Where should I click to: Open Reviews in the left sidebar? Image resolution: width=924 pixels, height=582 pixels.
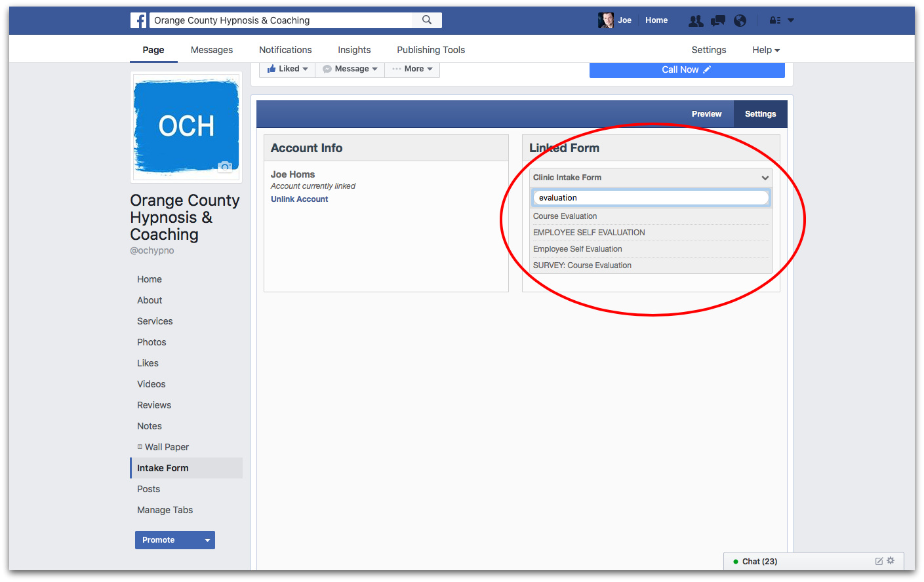[x=154, y=405]
